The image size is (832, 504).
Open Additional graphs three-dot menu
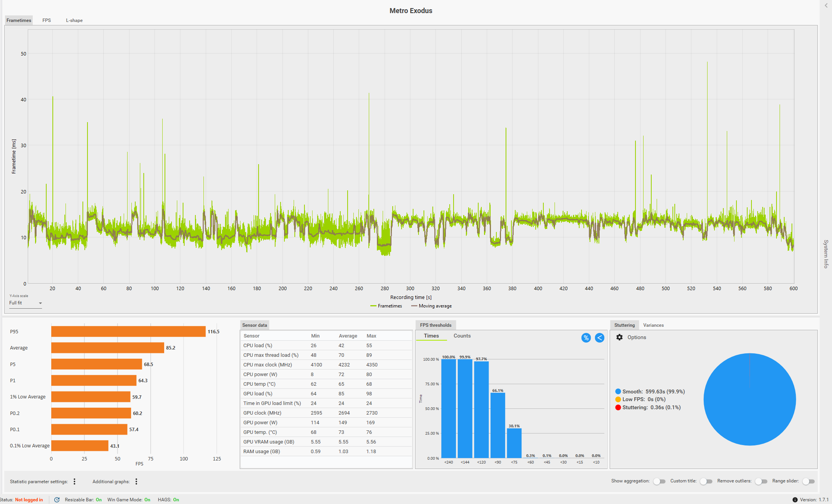click(136, 481)
